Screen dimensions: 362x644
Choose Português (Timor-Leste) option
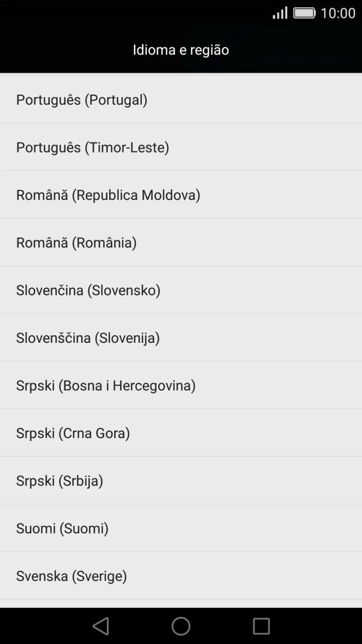(x=93, y=147)
